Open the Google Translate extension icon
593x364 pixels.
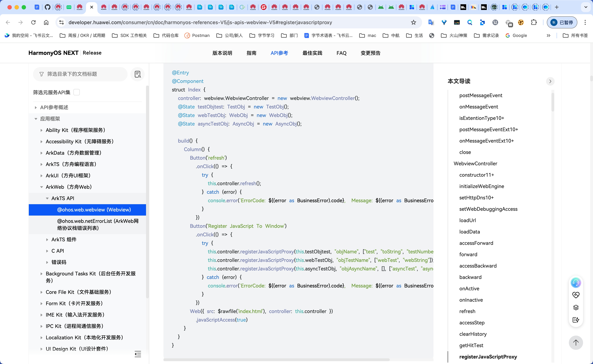click(431, 22)
